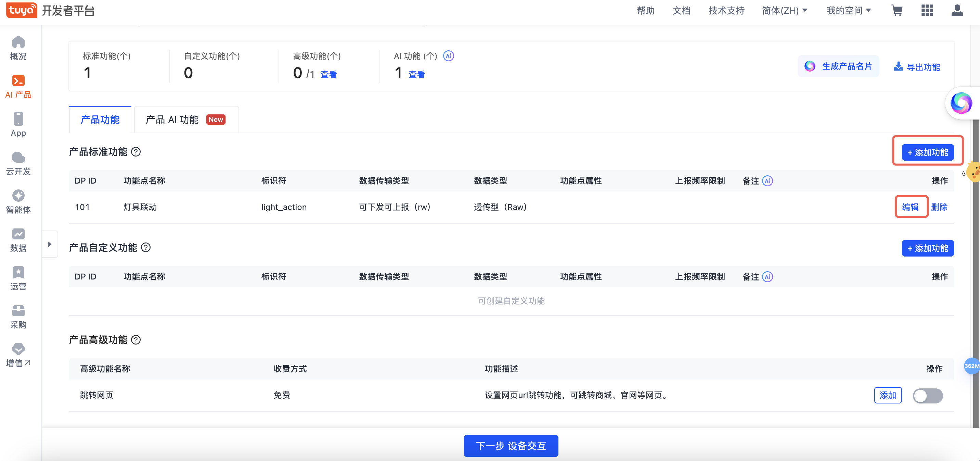Toggle the 跳转网页 advanced function switch
The width and height of the screenshot is (980, 461).
pos(928,396)
